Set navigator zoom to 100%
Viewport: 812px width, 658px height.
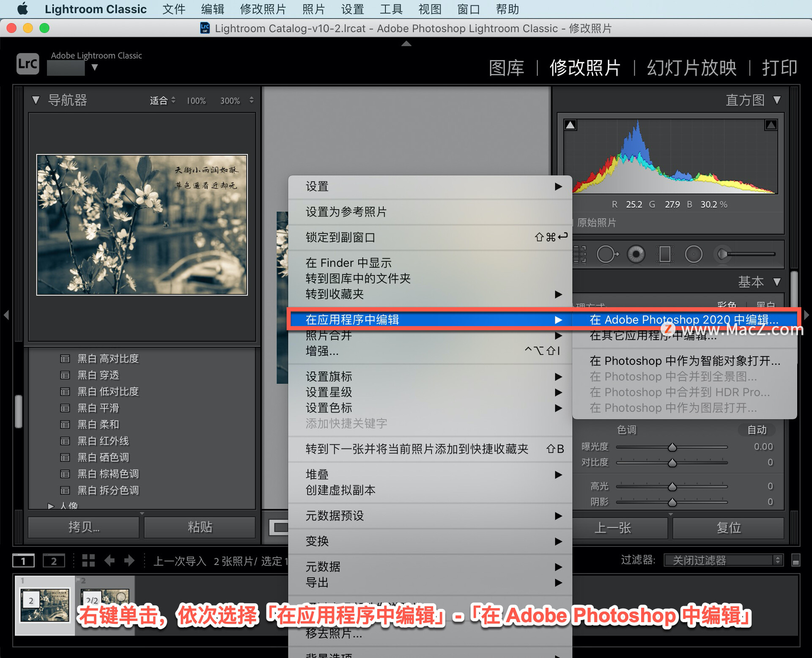[196, 101]
